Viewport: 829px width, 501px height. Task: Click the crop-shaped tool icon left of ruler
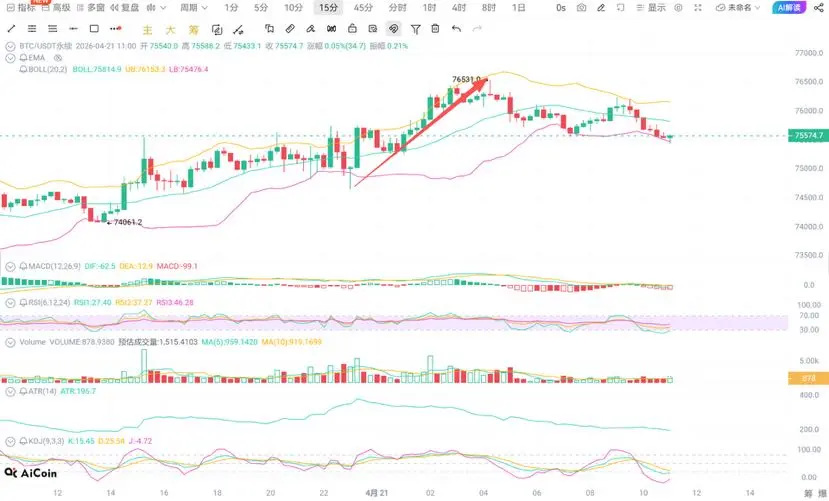pos(269,29)
